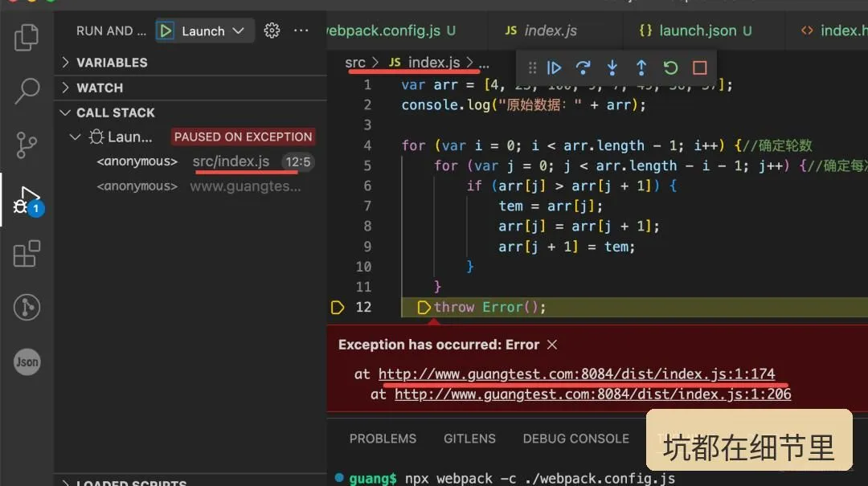868x486 pixels.
Task: Click 'tem = arr[j];' code line
Action: point(551,206)
